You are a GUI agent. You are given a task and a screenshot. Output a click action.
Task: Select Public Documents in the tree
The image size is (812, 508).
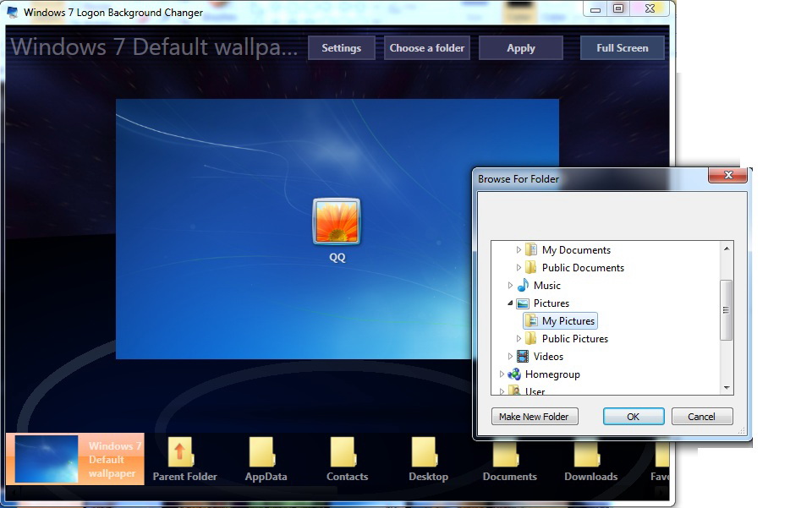[x=583, y=267]
